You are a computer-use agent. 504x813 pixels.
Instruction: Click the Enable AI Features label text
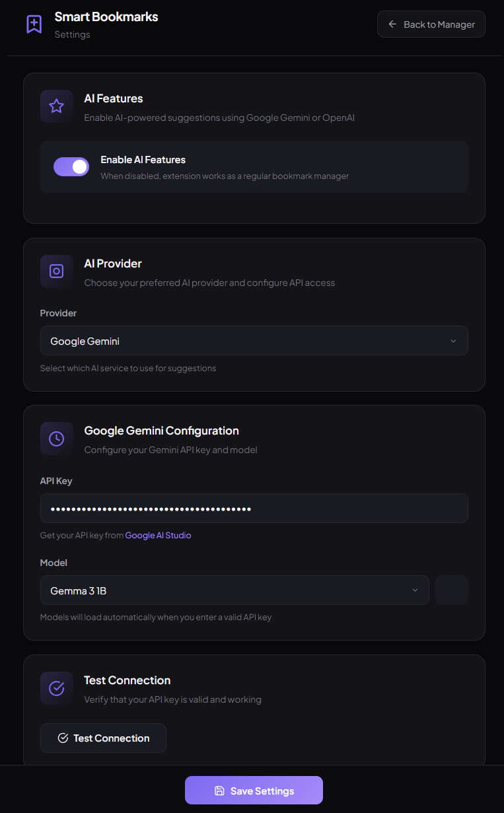tap(143, 160)
